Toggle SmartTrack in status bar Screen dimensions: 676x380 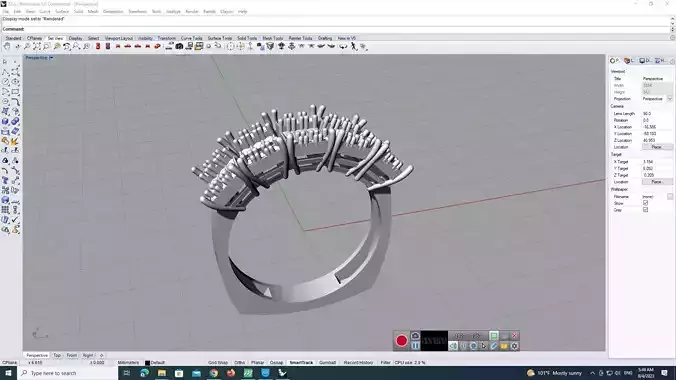[x=301, y=363]
